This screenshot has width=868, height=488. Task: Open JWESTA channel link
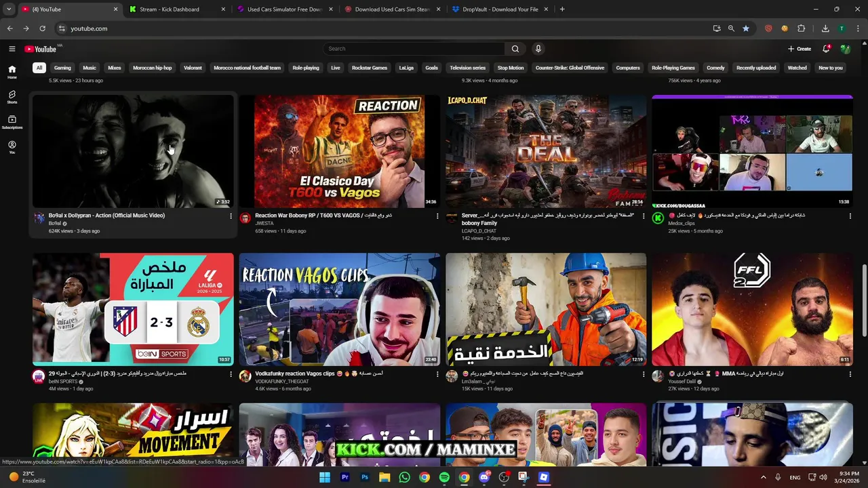click(264, 224)
